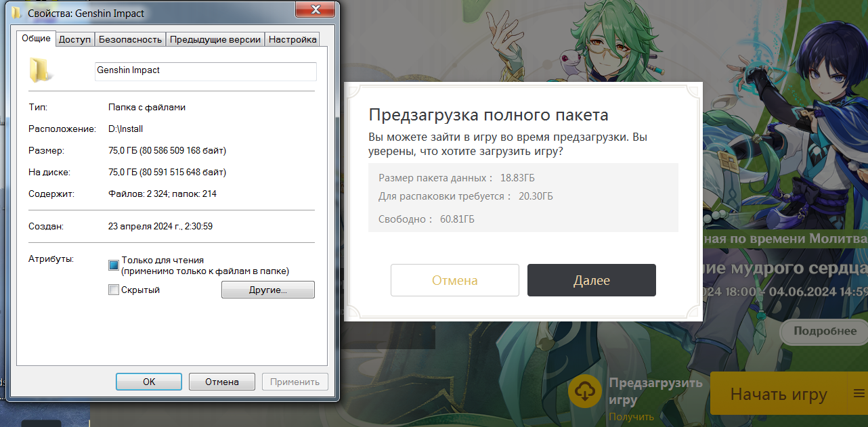Click the Получить link under Предзагрузить игру

[x=631, y=416]
